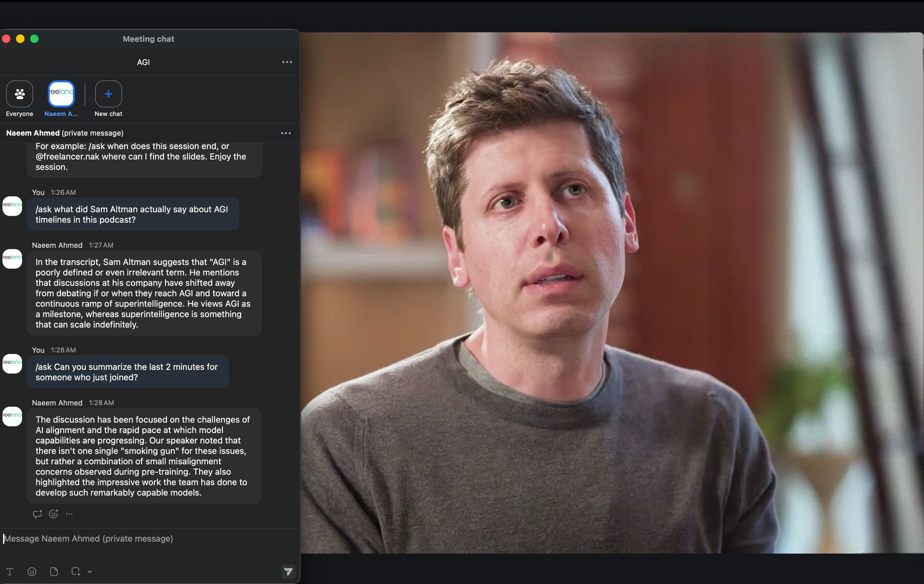Open the emoji picker in the composer
The width and height of the screenshot is (924, 584).
tap(32, 571)
